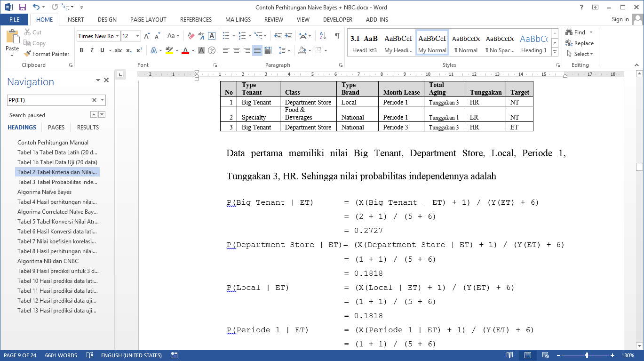This screenshot has height=361, width=644.
Task: Click the Sort icon in Paragraph group
Action: [x=323, y=36]
